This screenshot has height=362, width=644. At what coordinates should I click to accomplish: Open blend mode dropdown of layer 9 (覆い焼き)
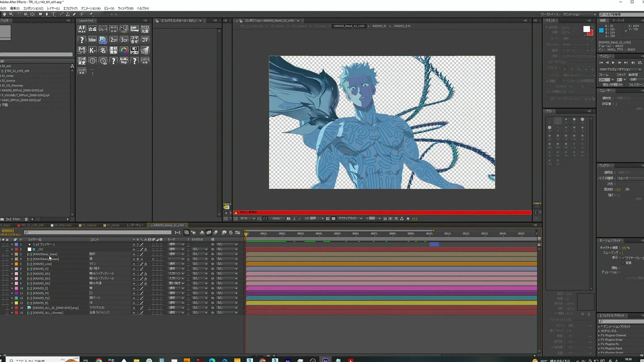(x=176, y=284)
